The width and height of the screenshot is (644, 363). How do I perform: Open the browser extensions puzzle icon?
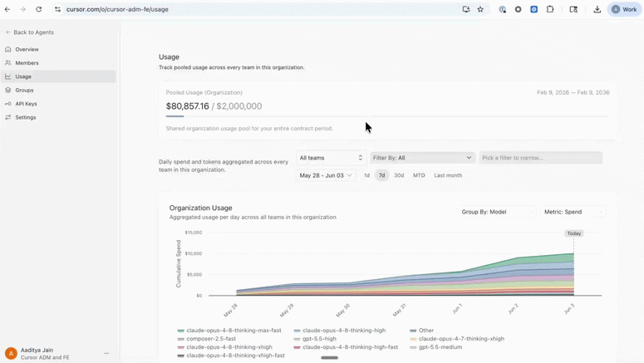[x=550, y=9]
